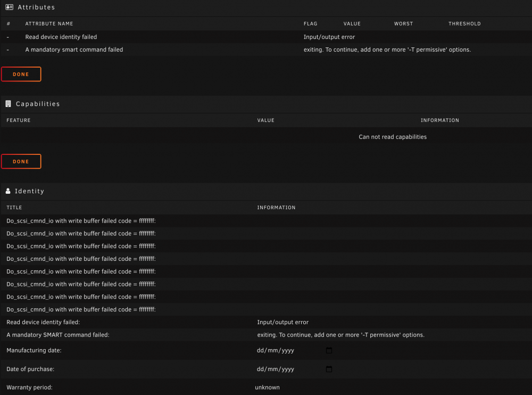532x395 pixels.
Task: Select 'Read device identity failed' row in Attributes
Action: click(x=266, y=37)
